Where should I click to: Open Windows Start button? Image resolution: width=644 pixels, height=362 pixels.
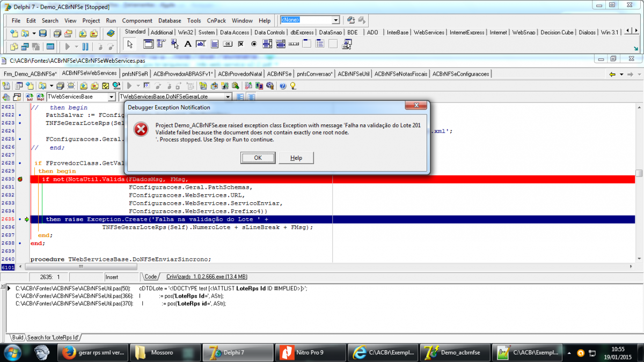12,352
